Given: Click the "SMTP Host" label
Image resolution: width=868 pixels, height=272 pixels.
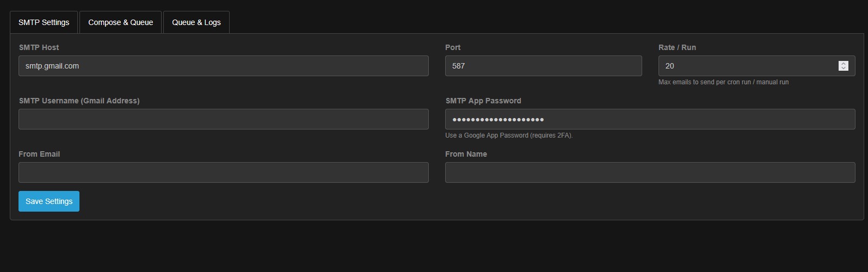Looking at the screenshot, I should point(39,47).
